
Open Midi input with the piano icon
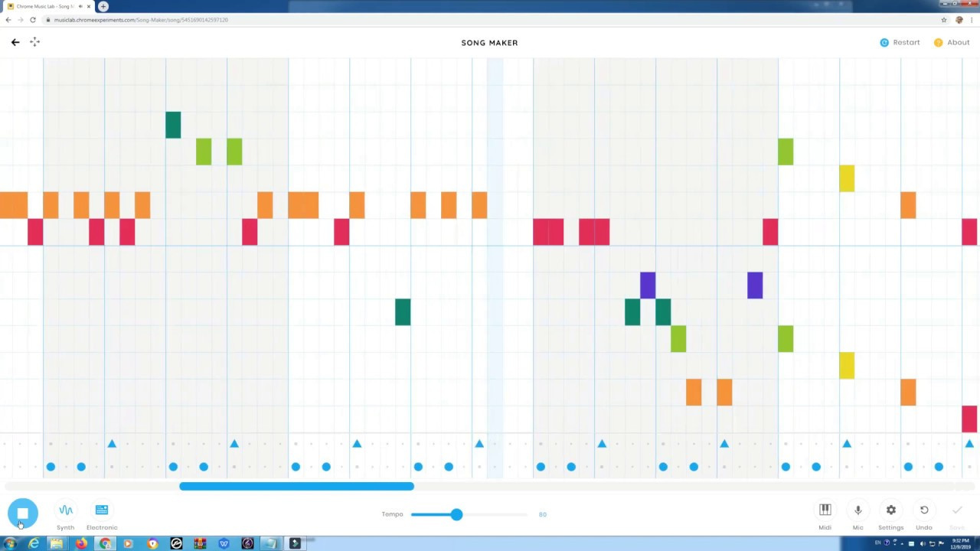pyautogui.click(x=825, y=510)
